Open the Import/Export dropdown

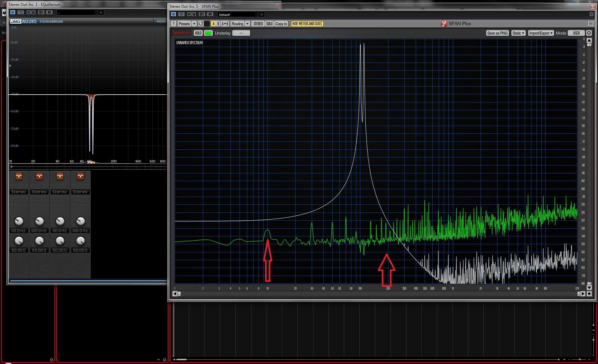tap(541, 33)
